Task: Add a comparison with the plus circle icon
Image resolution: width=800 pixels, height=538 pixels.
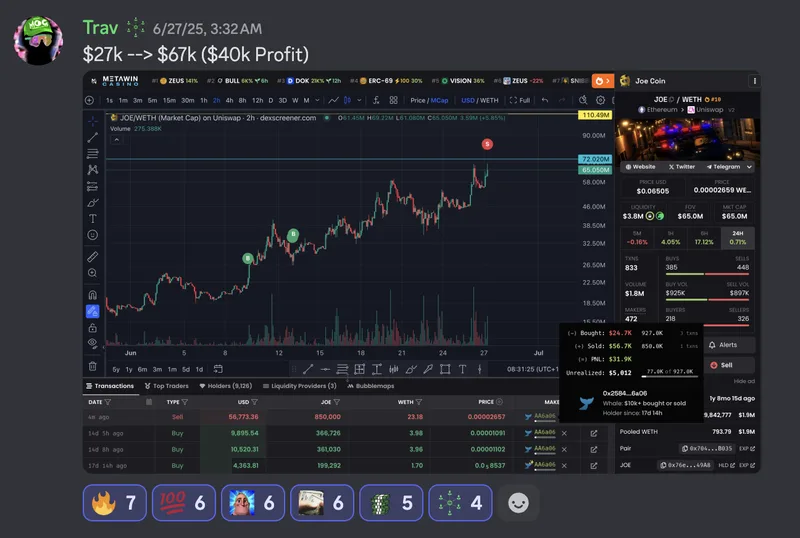Action: [x=89, y=101]
